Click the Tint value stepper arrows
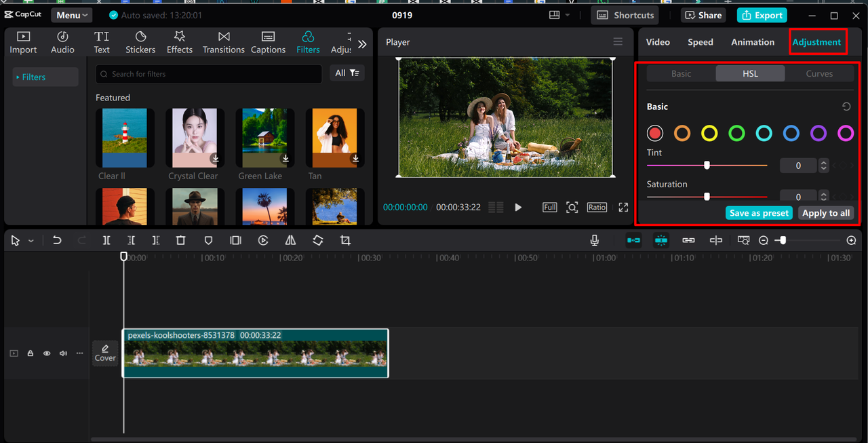Viewport: 868px width, 443px height. 823,166
